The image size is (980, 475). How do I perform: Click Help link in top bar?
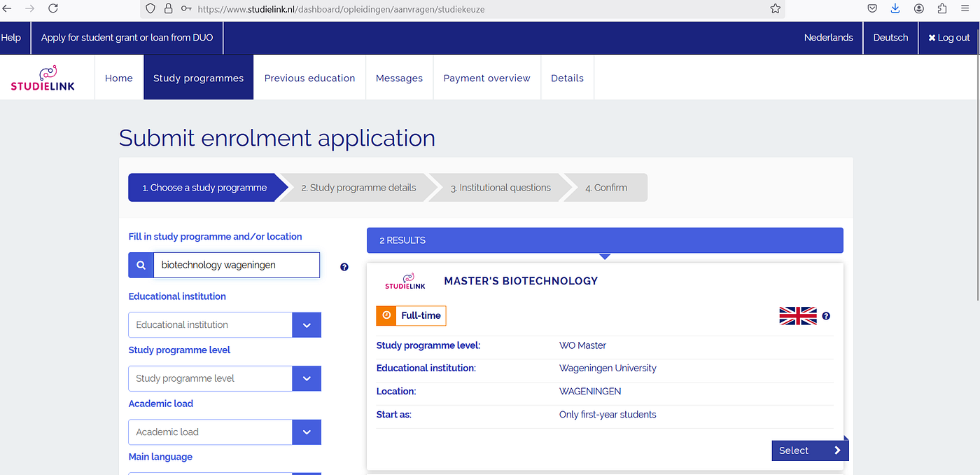(11, 38)
